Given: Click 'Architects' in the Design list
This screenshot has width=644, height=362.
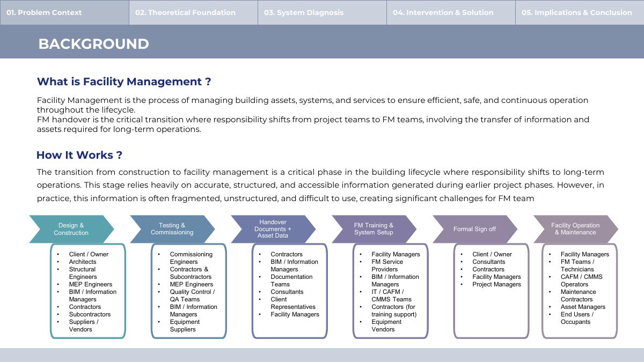Looking at the screenshot, I should [x=83, y=262].
